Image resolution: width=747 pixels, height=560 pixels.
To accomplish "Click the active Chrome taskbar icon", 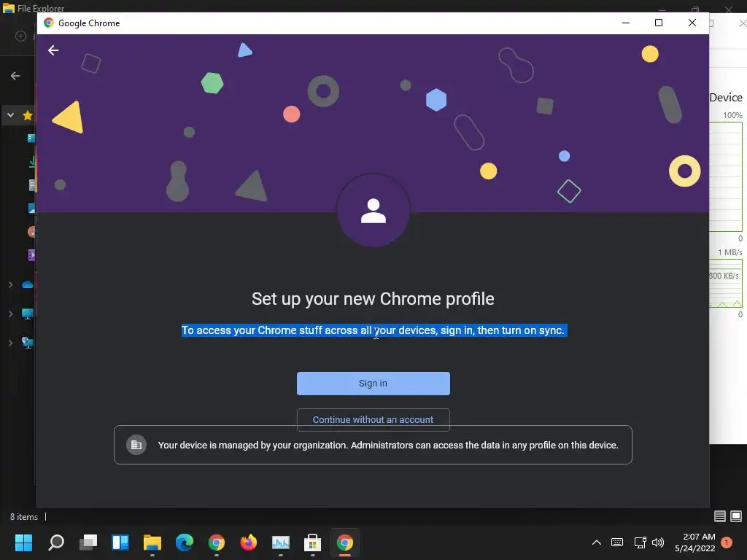I will [345, 542].
